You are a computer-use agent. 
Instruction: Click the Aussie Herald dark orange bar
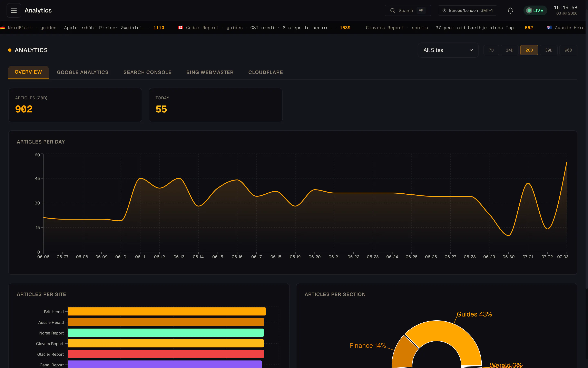(166, 322)
